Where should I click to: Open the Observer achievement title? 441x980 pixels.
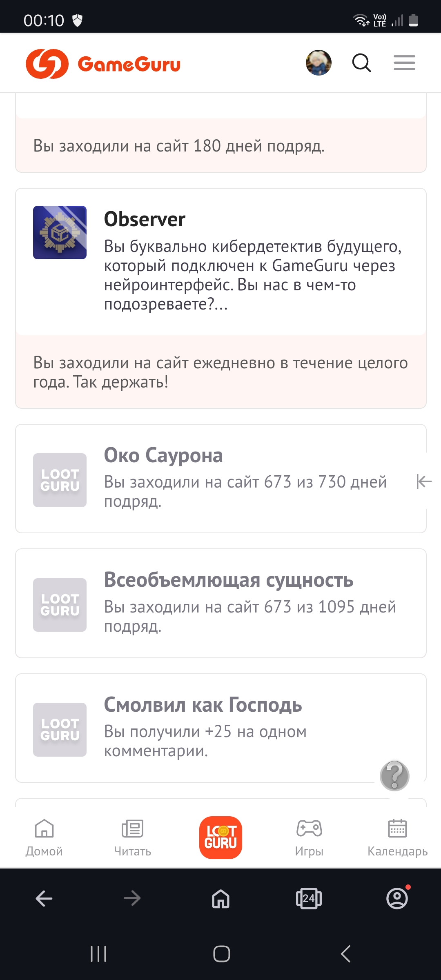tap(145, 219)
